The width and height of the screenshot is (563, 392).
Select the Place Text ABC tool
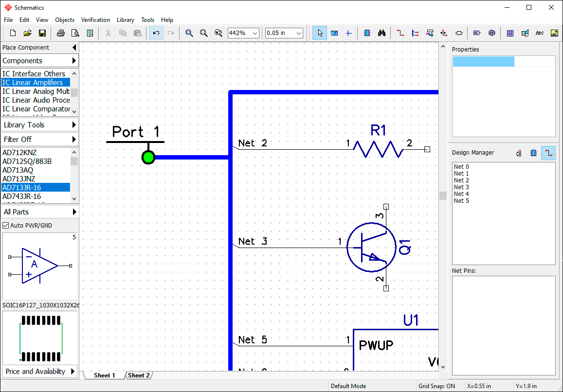(x=539, y=33)
